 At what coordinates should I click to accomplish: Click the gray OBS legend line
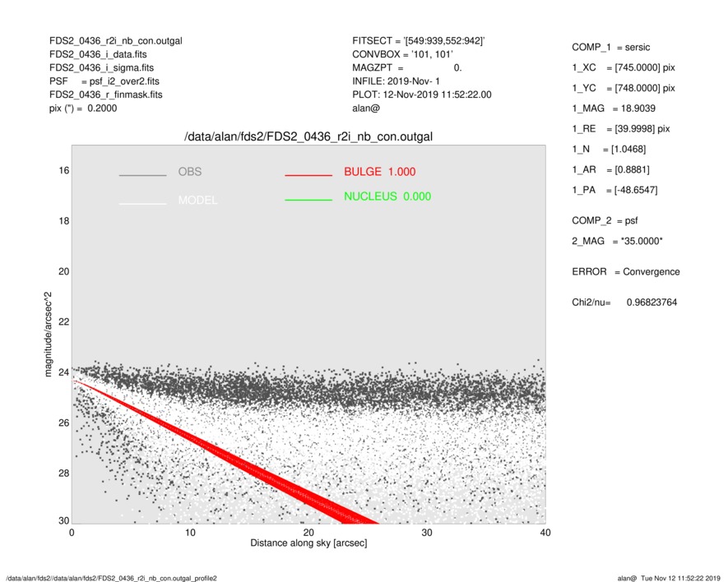point(142,175)
